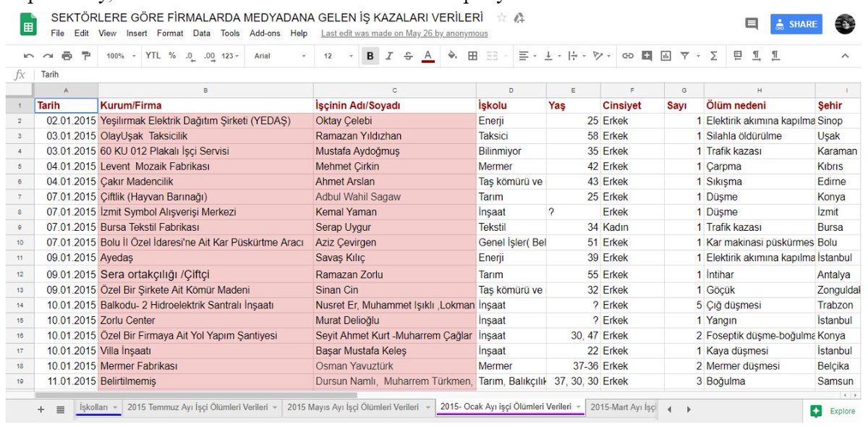Click the input tools keyboard icon
This screenshot has width=868, height=427.
(x=738, y=55)
